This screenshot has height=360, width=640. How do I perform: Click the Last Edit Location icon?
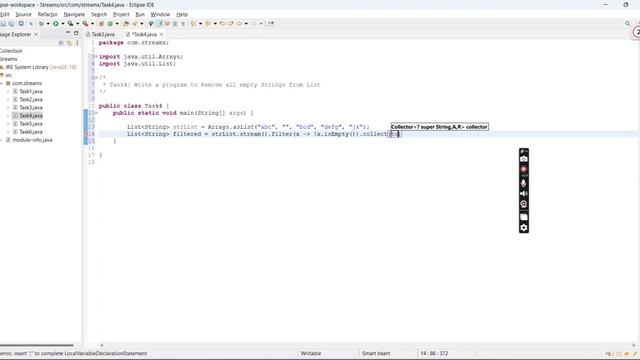click(x=222, y=24)
